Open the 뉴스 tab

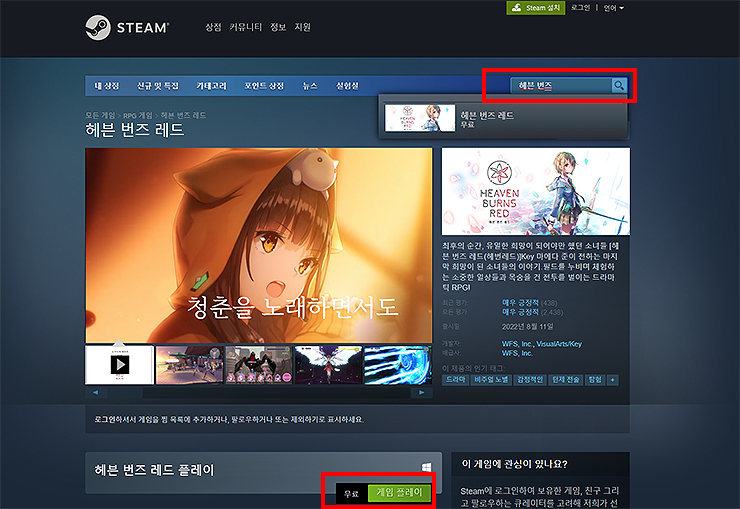point(310,86)
